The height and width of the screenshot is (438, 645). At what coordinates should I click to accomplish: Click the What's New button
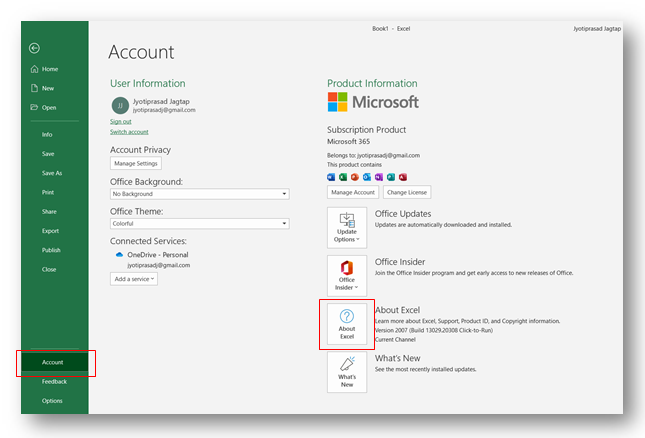[347, 372]
